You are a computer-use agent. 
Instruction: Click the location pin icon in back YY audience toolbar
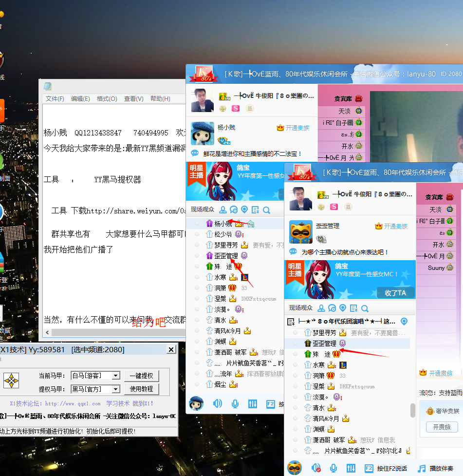click(244, 209)
